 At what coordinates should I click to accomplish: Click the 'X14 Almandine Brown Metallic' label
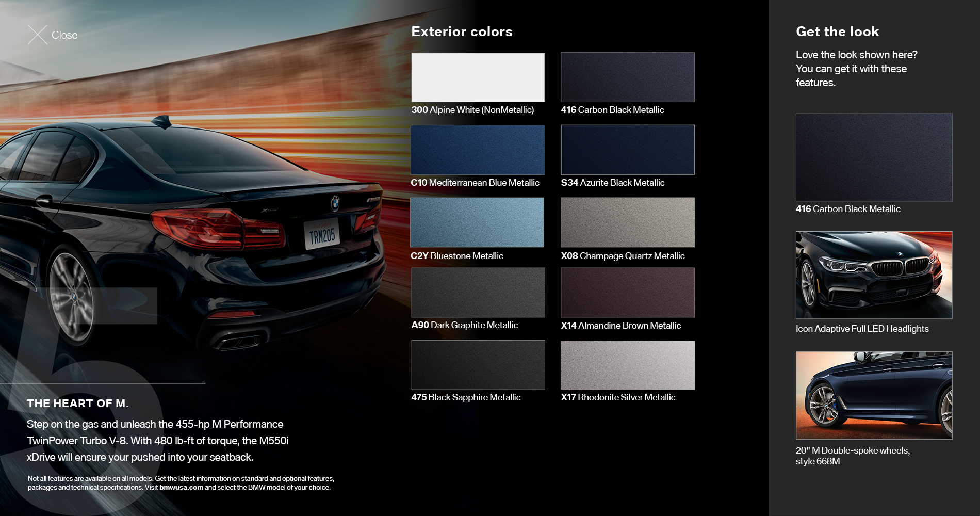tap(621, 326)
